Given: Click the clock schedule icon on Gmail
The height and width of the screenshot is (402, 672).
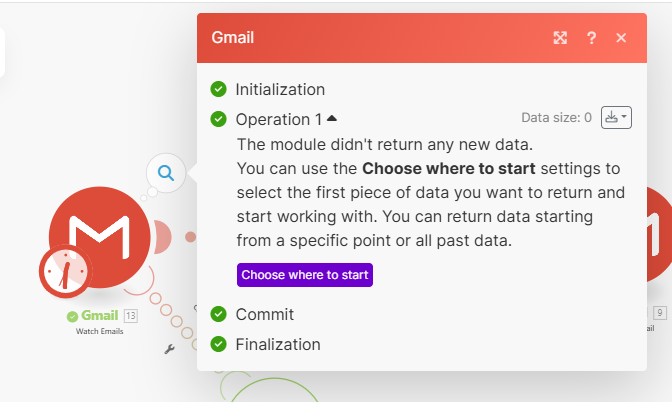Looking at the screenshot, I should [65, 272].
